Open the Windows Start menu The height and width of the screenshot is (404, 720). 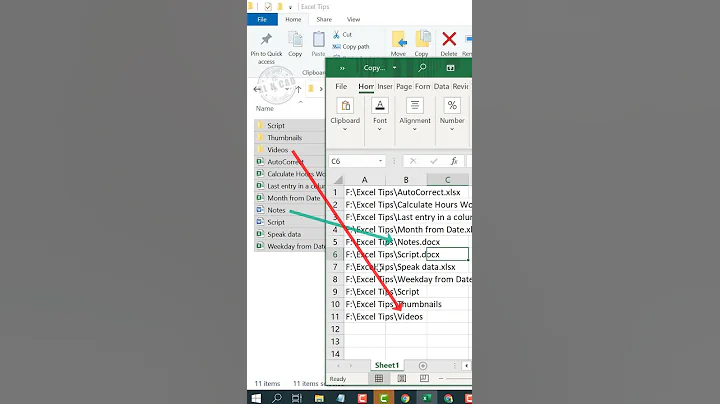coord(256,398)
